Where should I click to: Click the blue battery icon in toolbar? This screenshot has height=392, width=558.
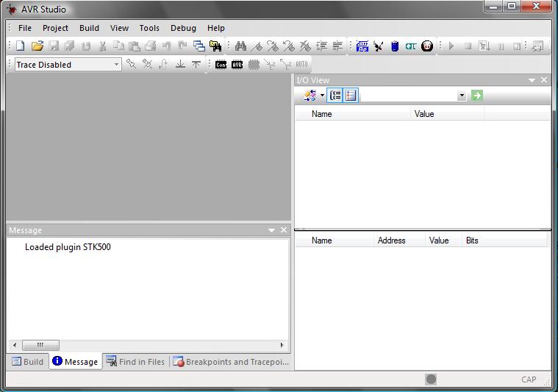pyautogui.click(x=395, y=46)
